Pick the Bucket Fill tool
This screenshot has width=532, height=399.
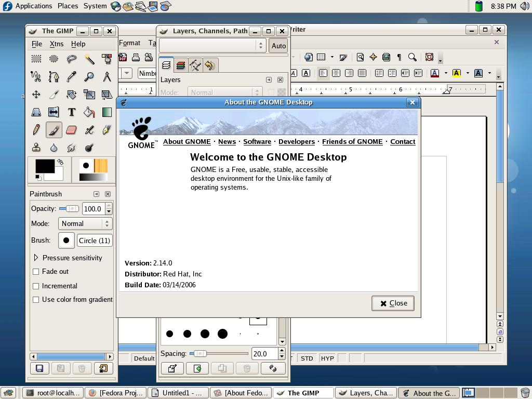click(89, 112)
